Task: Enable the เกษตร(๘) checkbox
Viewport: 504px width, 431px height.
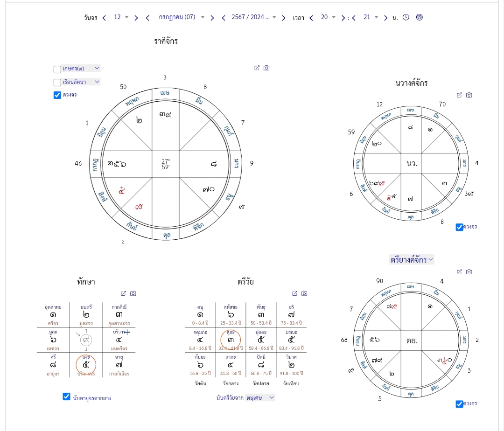Action: click(x=57, y=70)
